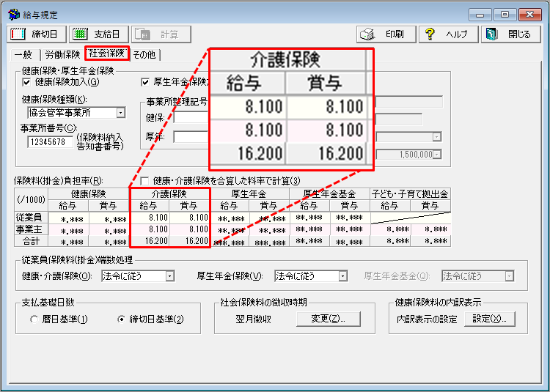Click the 締切日 toolbar button
The image size is (550, 392).
tap(37, 34)
